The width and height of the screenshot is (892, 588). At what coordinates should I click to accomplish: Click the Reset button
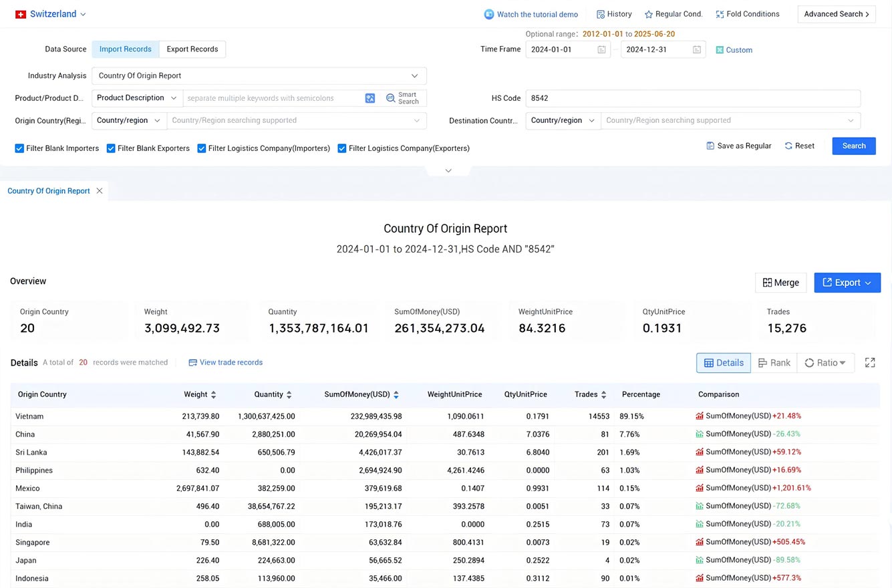pyautogui.click(x=800, y=146)
